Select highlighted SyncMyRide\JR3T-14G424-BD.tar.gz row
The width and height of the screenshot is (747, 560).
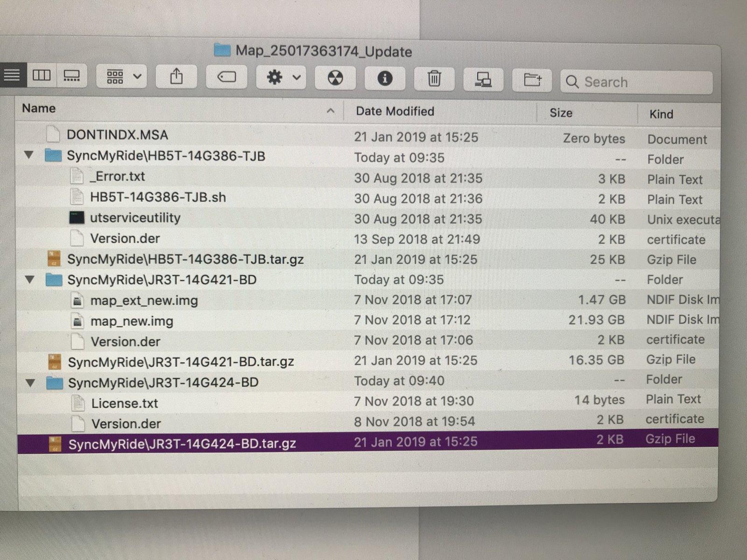tap(368, 441)
